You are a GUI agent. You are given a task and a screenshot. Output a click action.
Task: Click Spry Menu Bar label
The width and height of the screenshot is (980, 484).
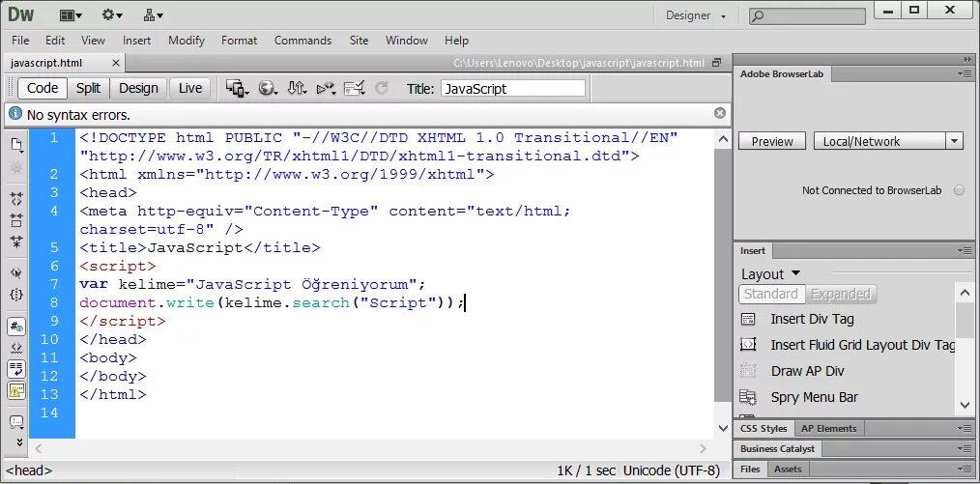pos(815,397)
